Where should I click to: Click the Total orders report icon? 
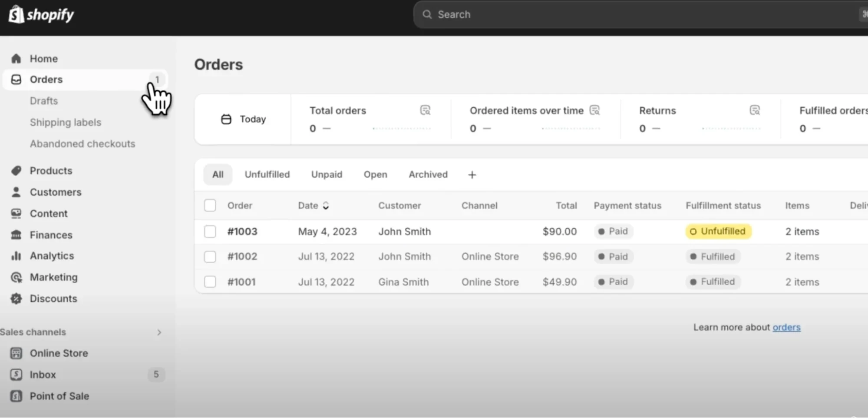point(425,110)
